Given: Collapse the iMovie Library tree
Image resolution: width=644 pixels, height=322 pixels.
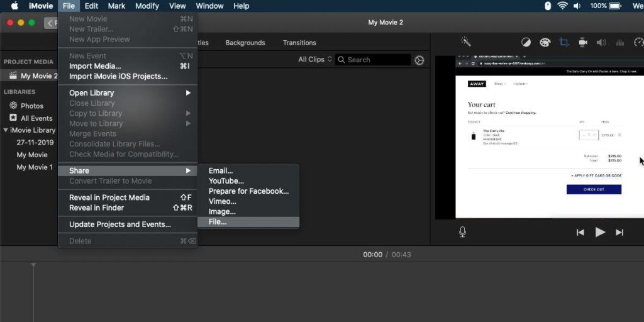Looking at the screenshot, I should (6, 130).
